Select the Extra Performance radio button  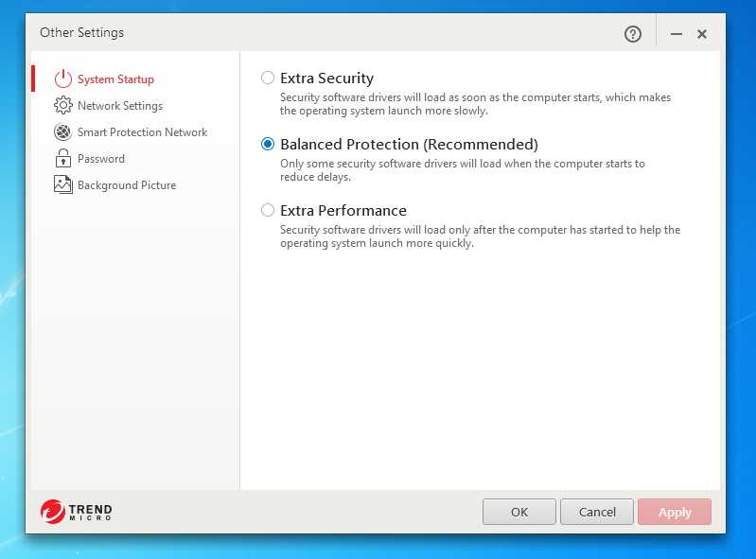pos(268,211)
